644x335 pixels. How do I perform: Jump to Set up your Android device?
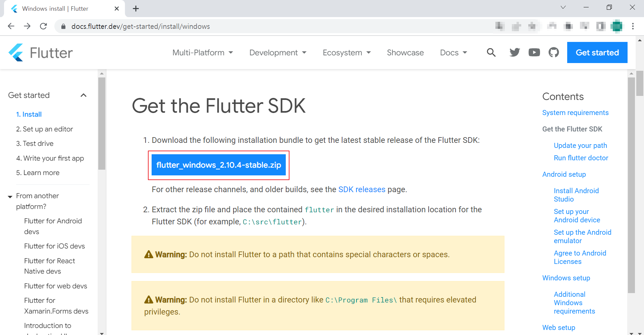[577, 216]
